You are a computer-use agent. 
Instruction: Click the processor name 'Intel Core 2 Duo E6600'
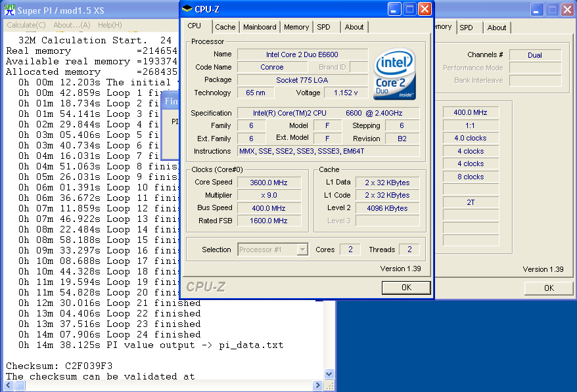click(302, 54)
